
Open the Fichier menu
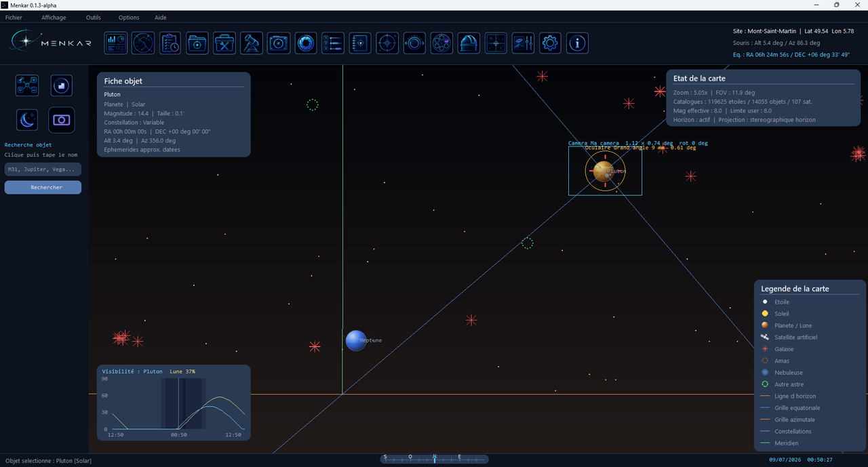click(x=14, y=18)
